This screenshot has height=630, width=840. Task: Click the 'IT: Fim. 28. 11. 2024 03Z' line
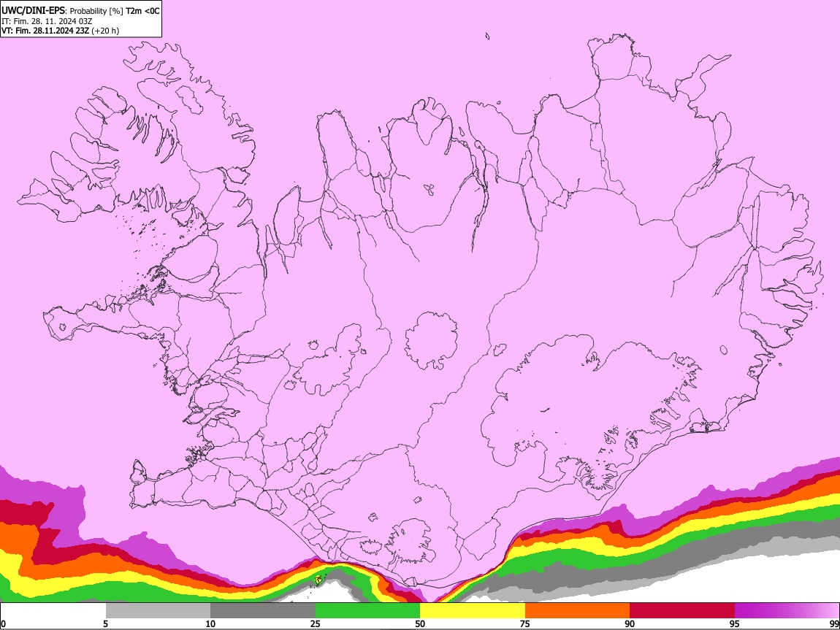tap(47, 21)
